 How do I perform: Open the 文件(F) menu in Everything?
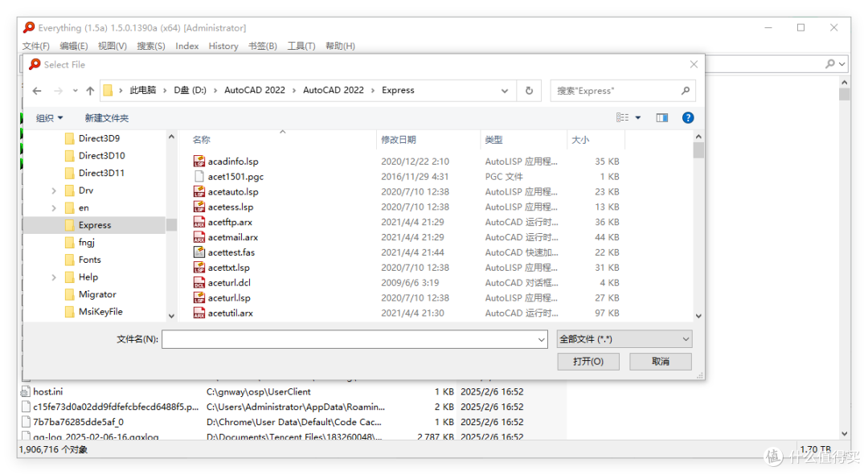pos(36,46)
